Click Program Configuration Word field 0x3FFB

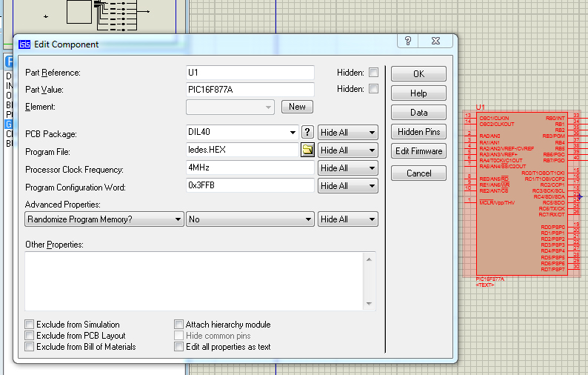pos(250,185)
